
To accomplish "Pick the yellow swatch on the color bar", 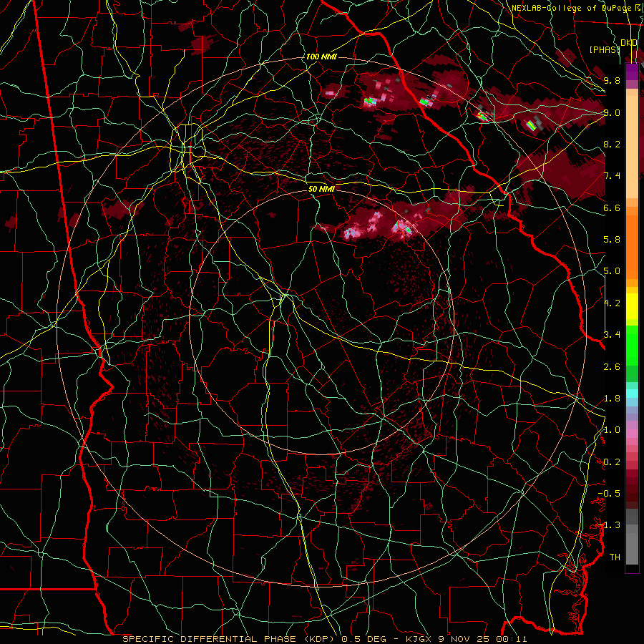I will pos(632,306).
